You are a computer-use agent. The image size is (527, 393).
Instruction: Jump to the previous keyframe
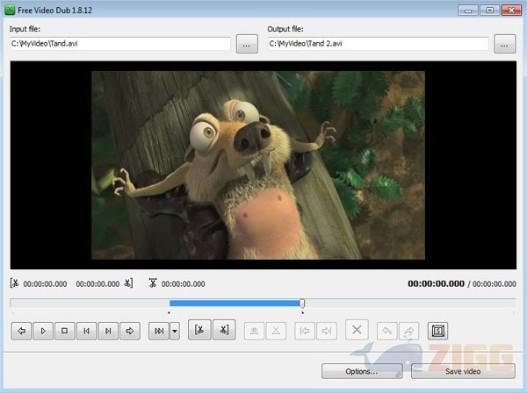[86, 331]
